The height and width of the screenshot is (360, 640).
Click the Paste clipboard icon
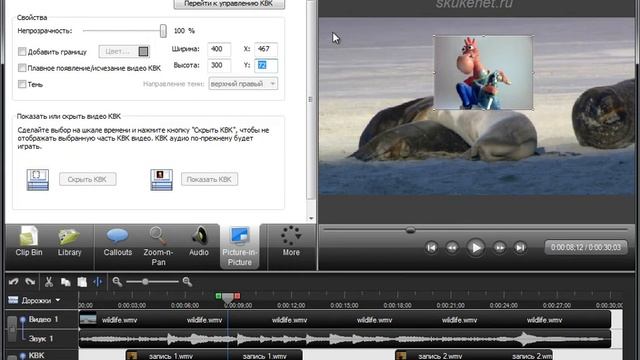click(x=82, y=282)
